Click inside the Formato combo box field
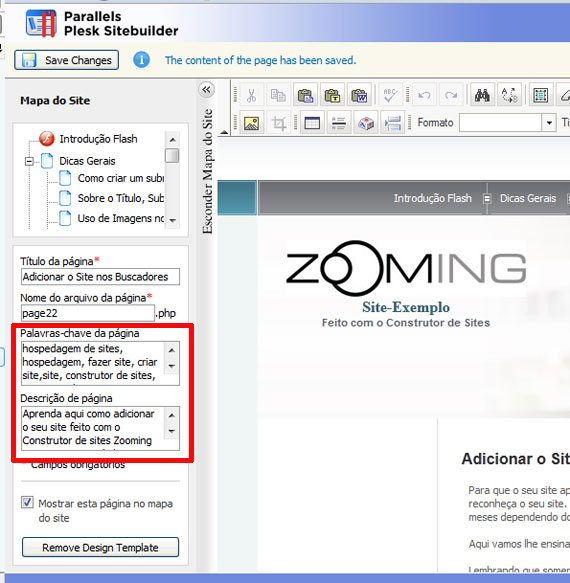 500,122
